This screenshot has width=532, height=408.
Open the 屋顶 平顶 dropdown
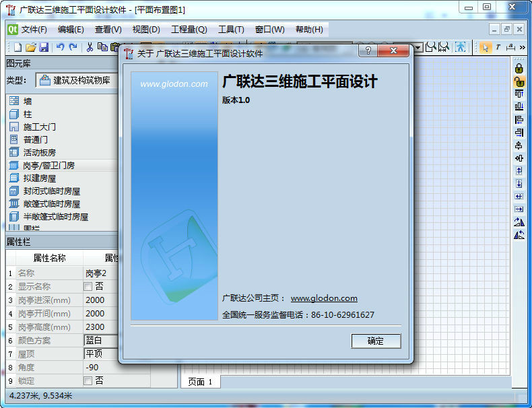(101, 353)
